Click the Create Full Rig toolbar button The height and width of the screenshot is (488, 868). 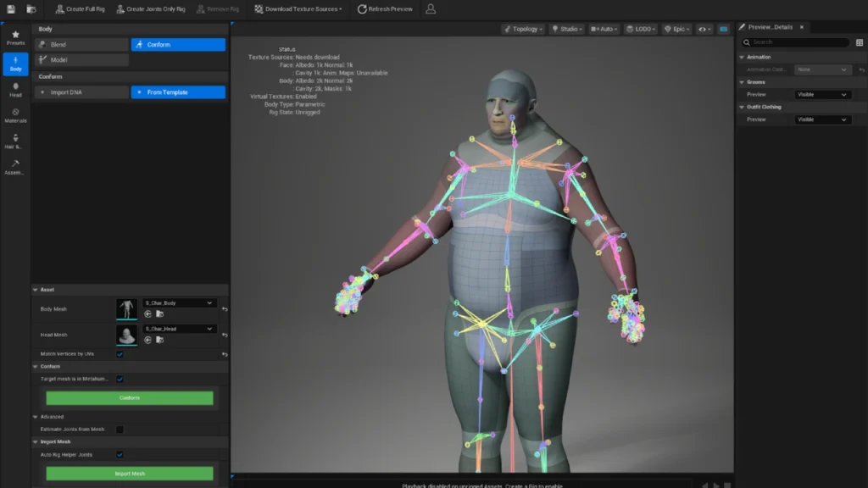click(79, 8)
